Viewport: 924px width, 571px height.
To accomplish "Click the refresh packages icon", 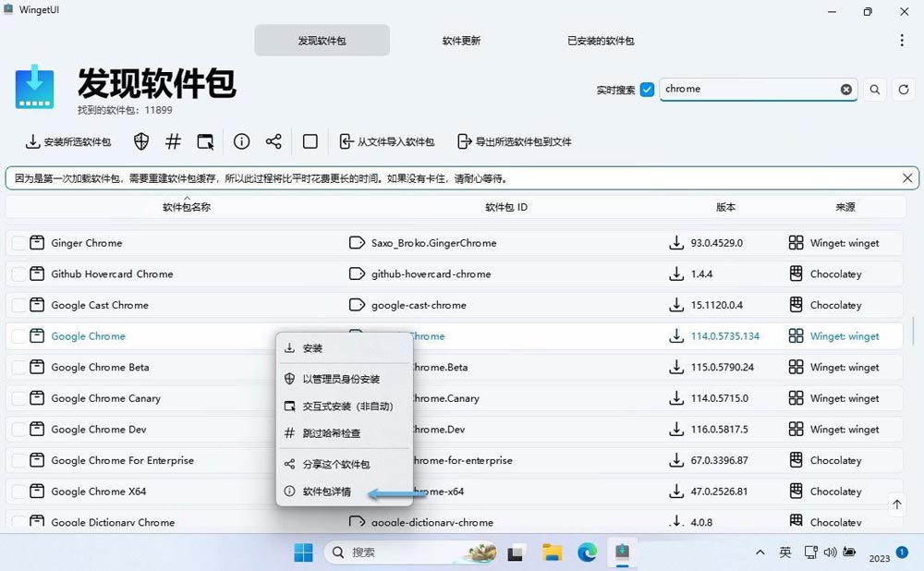I will pos(904,90).
